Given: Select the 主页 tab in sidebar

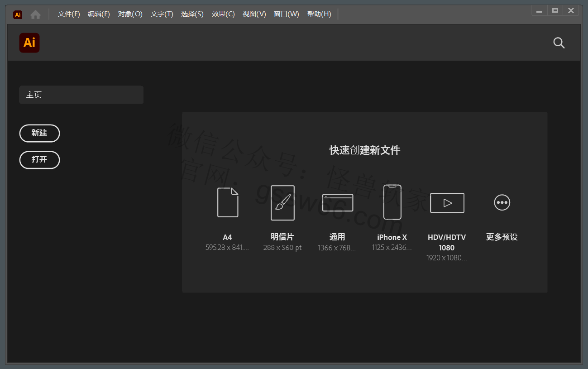Looking at the screenshot, I should tap(81, 95).
